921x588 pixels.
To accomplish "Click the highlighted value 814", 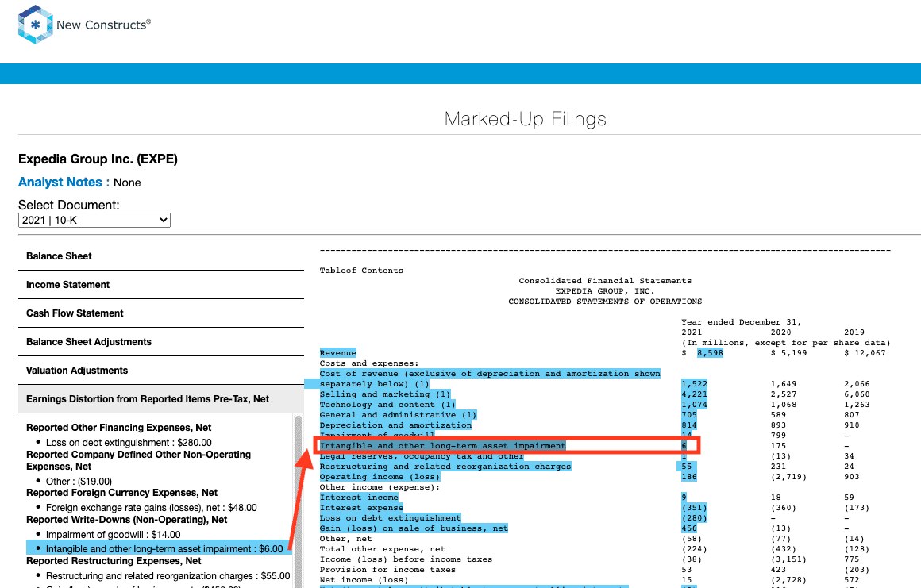I will coord(689,425).
